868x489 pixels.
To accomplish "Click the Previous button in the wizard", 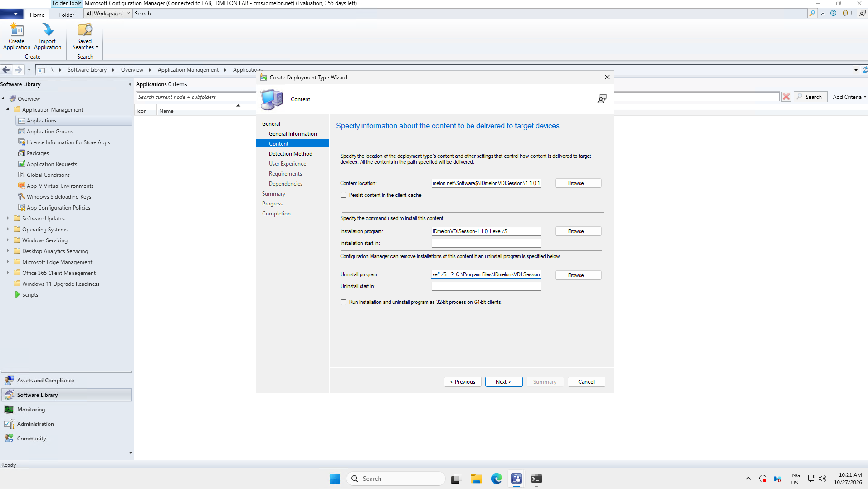I will 463,381.
